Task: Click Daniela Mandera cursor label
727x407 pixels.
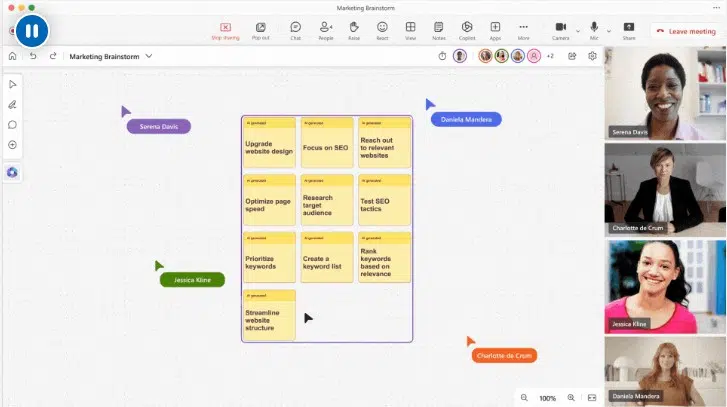Action: click(x=466, y=120)
